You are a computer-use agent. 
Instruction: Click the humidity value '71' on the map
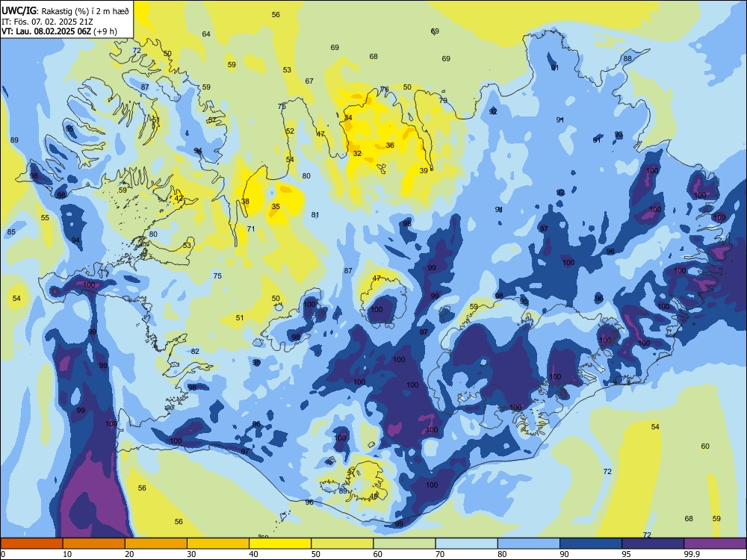click(251, 228)
